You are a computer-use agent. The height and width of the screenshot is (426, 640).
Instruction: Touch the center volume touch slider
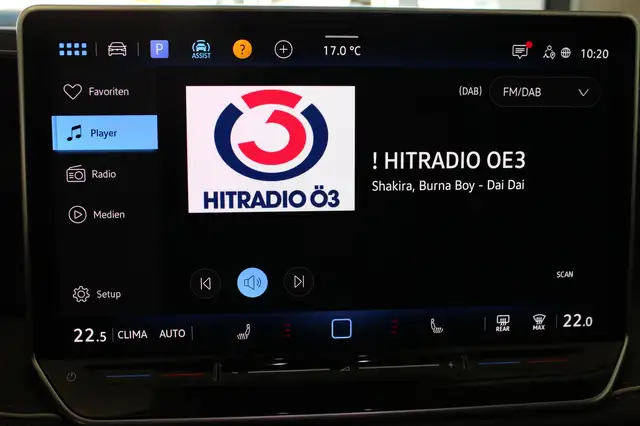pyautogui.click(x=343, y=368)
